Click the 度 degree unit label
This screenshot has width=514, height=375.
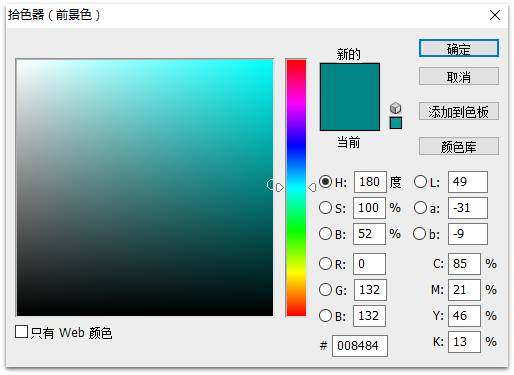(396, 182)
